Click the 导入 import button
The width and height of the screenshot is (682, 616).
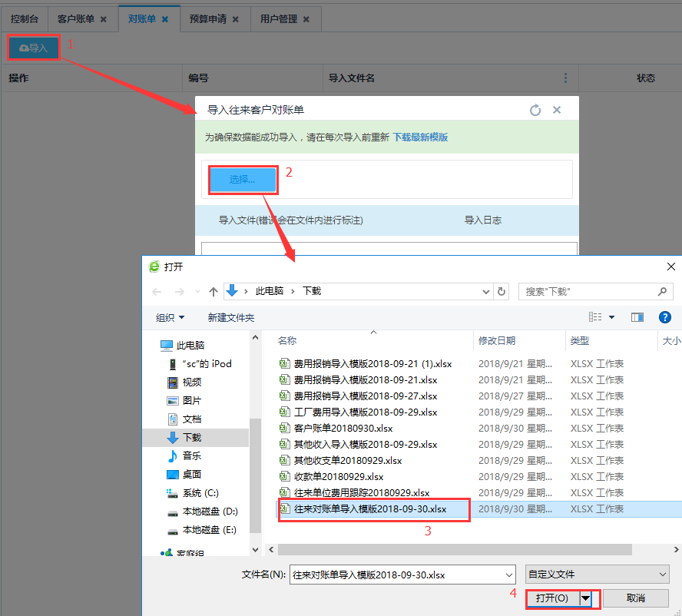click(34, 48)
